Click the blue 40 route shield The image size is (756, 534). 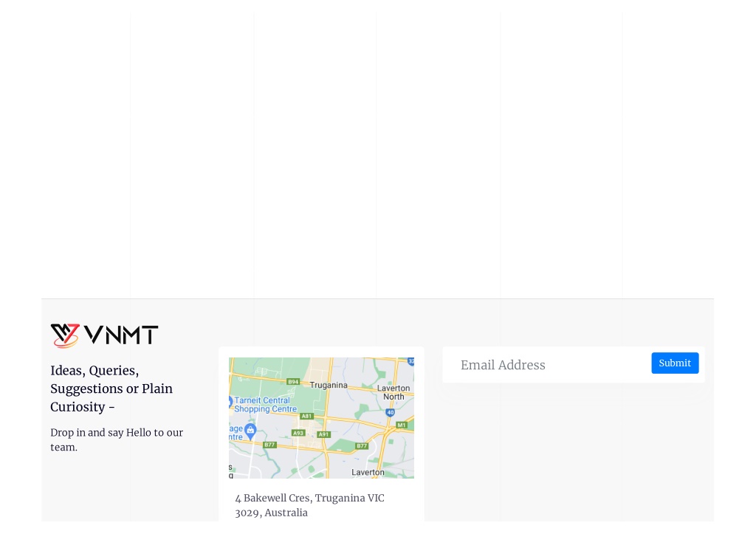click(390, 412)
